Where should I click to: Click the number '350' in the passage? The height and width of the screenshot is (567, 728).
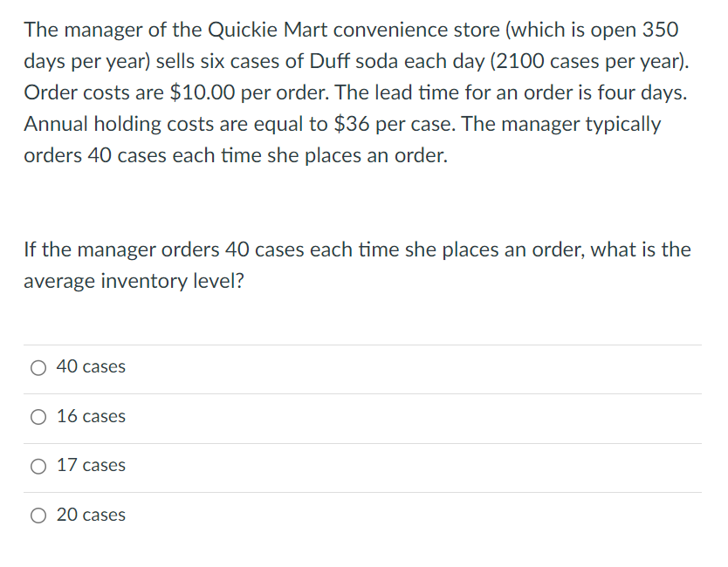pyautogui.click(x=659, y=30)
